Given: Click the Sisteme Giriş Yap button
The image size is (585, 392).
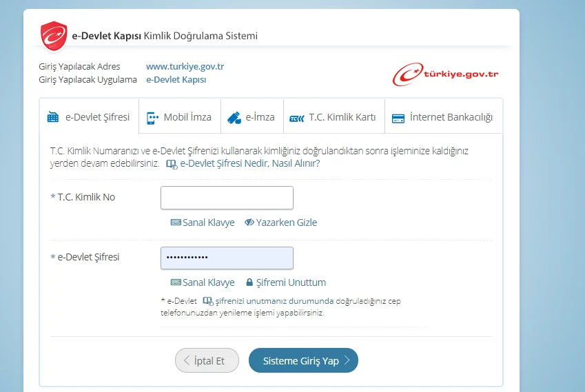Looking at the screenshot, I should [303, 360].
